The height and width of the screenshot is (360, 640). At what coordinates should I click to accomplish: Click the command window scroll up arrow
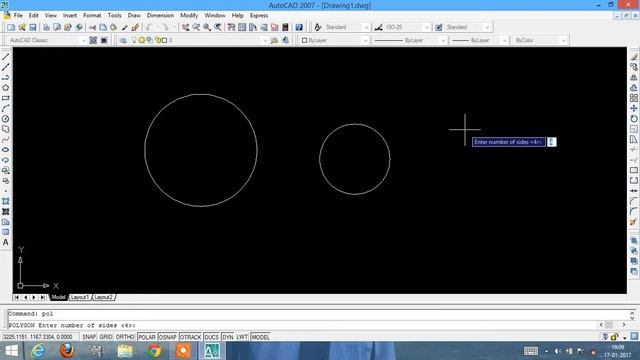[632, 313]
